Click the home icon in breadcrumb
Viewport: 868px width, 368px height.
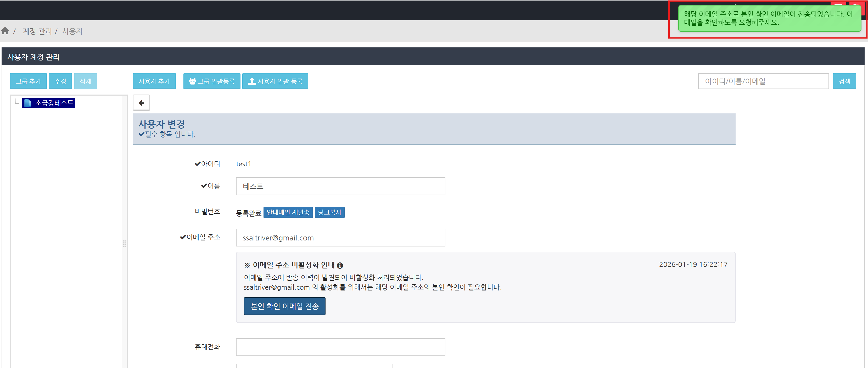5,31
